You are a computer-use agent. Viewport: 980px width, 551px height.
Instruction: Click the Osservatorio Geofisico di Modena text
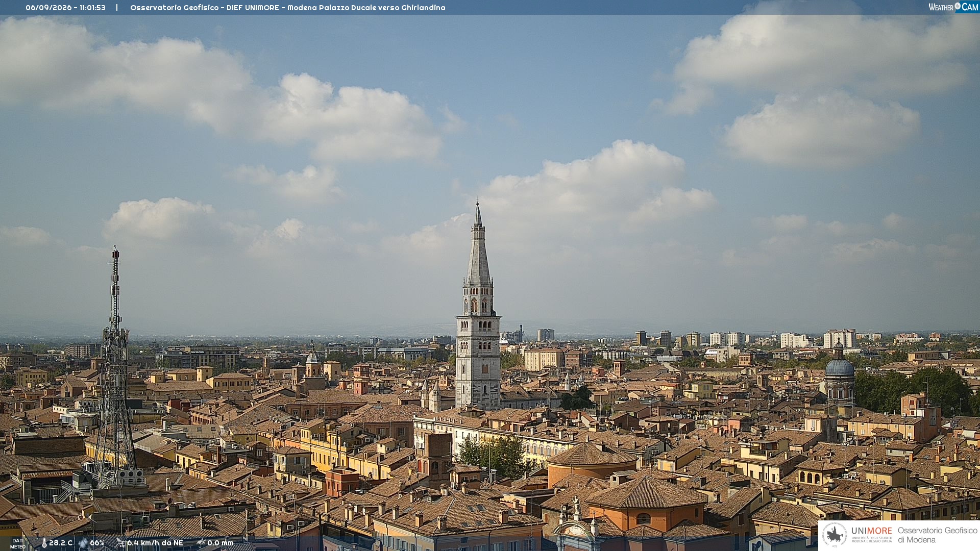[x=937, y=535]
